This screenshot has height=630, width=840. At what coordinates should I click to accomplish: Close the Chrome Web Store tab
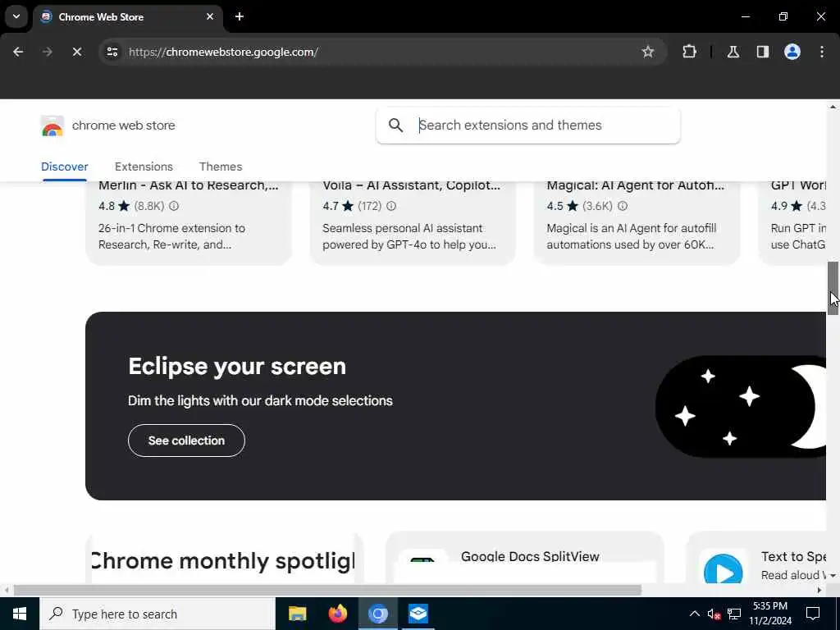(210, 16)
